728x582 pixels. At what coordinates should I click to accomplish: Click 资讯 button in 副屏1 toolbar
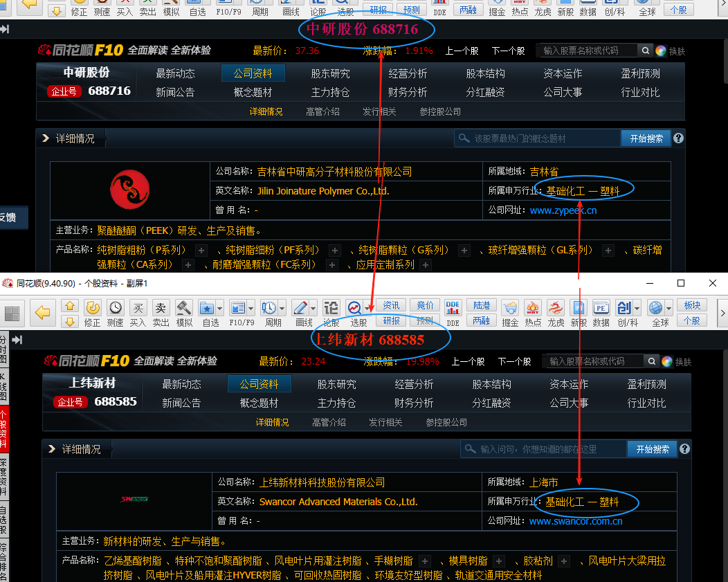pyautogui.click(x=391, y=305)
